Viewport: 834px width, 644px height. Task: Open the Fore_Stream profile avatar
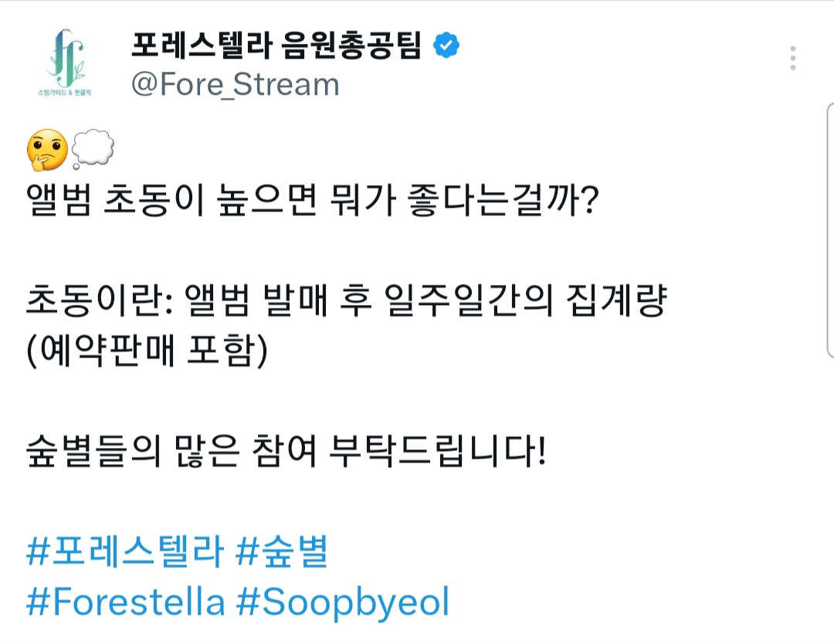pyautogui.click(x=66, y=65)
